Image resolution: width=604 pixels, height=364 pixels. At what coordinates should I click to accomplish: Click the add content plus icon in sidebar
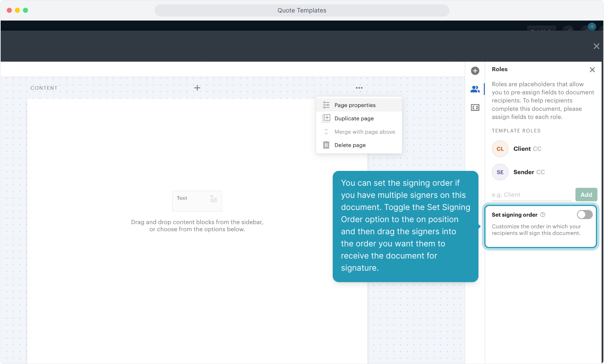pyautogui.click(x=475, y=71)
